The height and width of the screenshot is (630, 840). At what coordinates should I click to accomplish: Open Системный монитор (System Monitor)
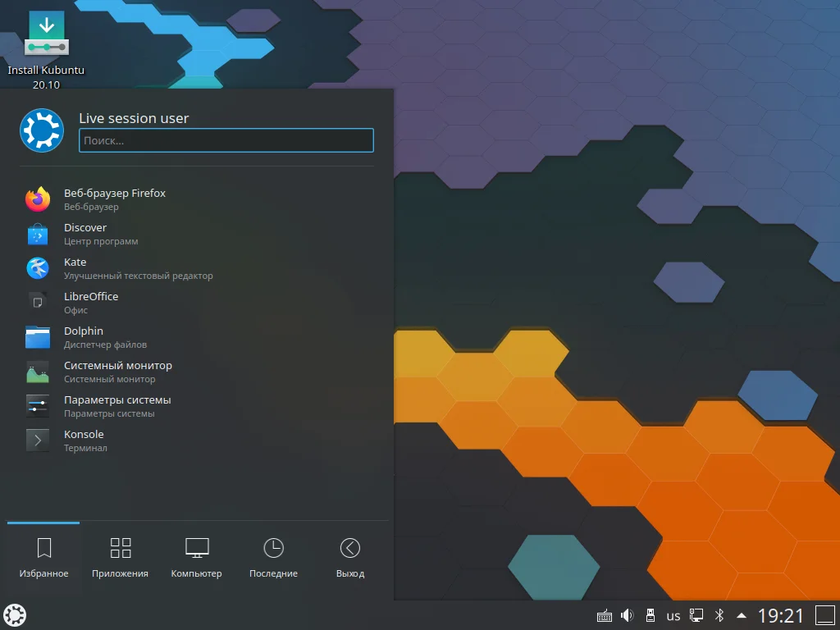pos(118,372)
